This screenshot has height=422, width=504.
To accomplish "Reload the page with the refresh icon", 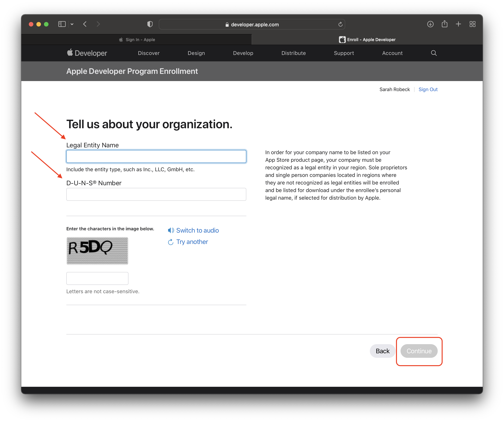I will 340,24.
